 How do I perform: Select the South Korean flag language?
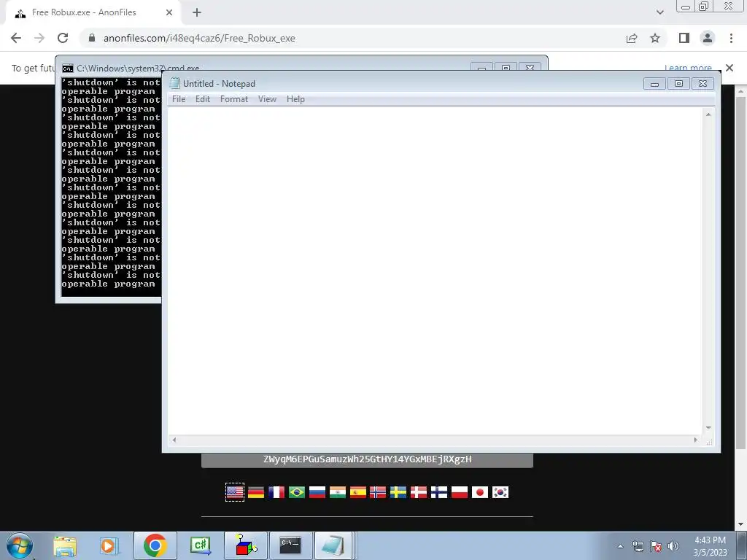(x=500, y=492)
